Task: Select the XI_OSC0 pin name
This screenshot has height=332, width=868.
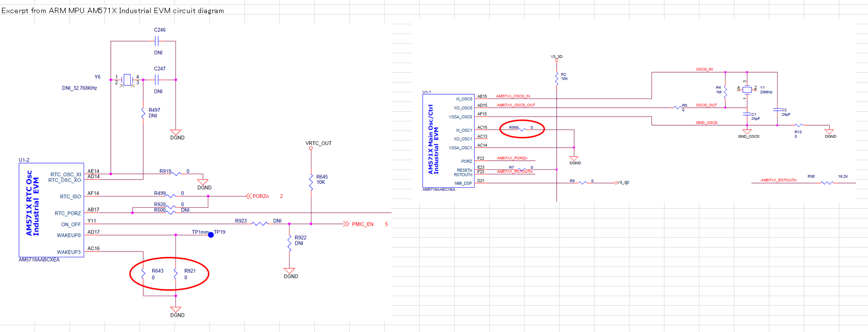Action: pyautogui.click(x=464, y=99)
